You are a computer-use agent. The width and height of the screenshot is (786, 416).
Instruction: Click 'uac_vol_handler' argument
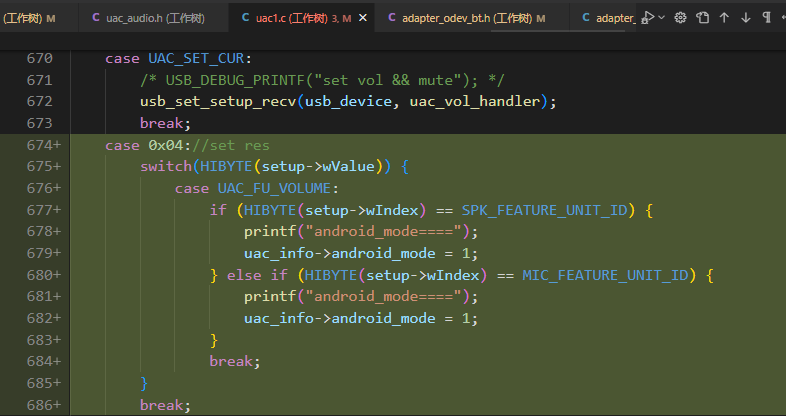[x=475, y=102]
